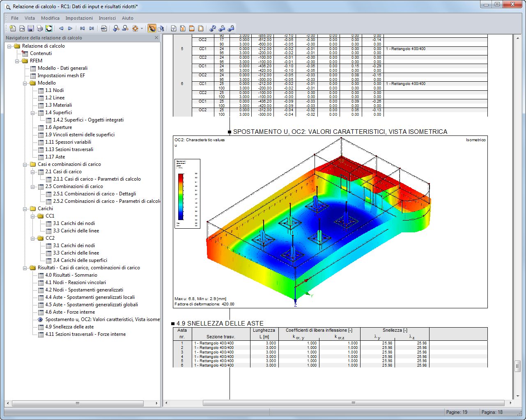Close the Navigatore della relazione di calcolo panel
The height and width of the screenshot is (420, 526).
point(156,38)
